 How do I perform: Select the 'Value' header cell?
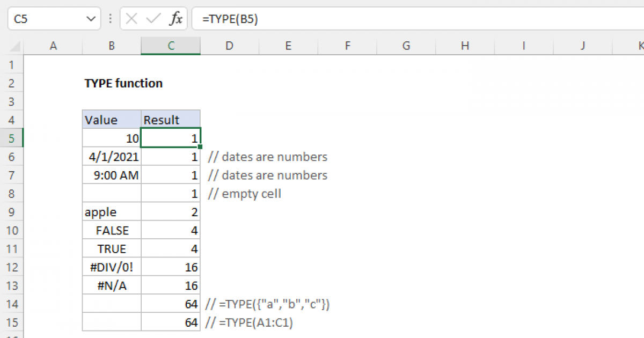tap(111, 119)
